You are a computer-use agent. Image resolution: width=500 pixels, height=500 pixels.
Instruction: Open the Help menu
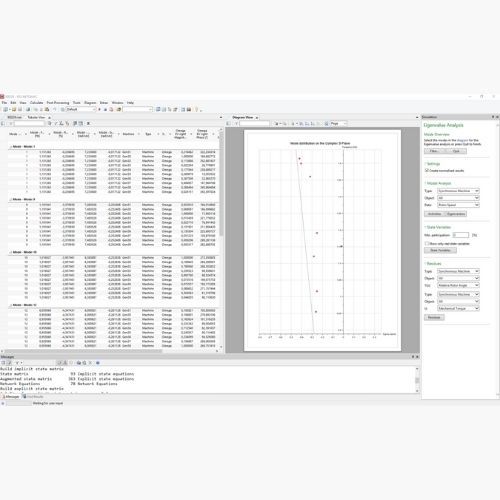click(130, 103)
